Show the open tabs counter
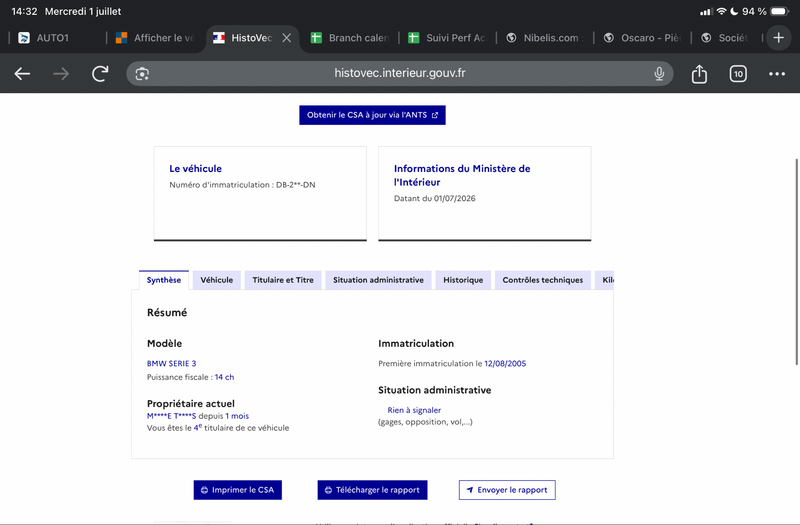The image size is (800, 525). 738,74
